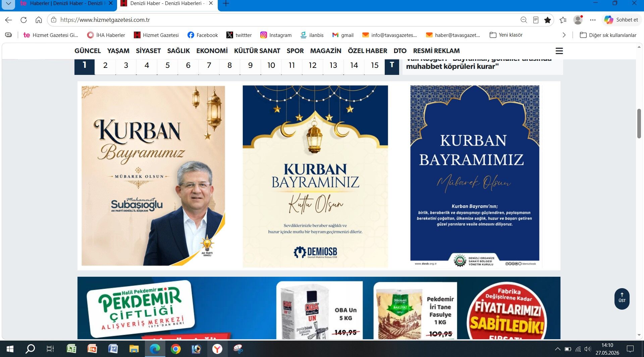Open the Subaşıoğlu Kurban Bayramı banner
The width and height of the screenshot is (644, 357).
tap(153, 176)
